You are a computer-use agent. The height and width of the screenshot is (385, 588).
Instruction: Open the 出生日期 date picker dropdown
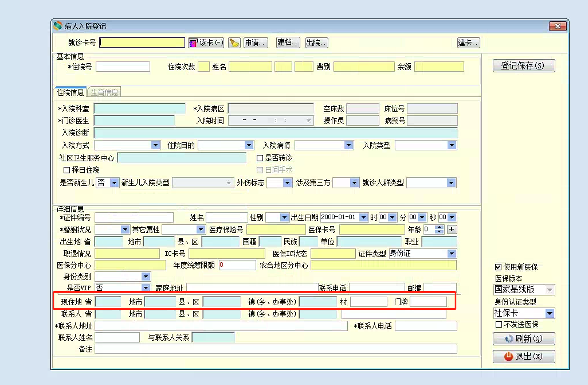click(363, 217)
